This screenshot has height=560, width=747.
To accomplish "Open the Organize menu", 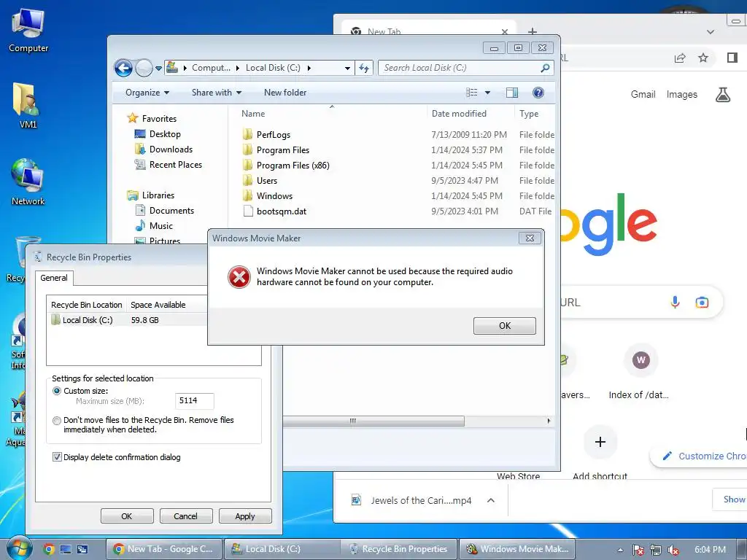I will click(147, 93).
